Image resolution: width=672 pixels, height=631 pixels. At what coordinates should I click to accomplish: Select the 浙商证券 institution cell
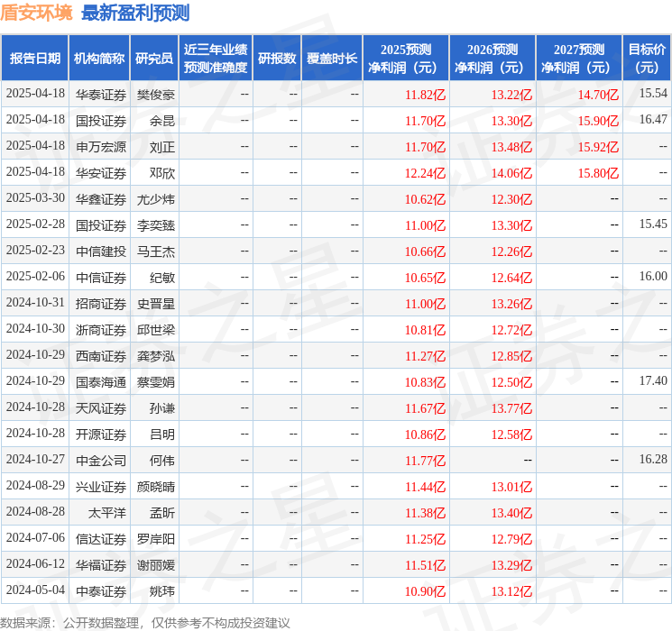pos(101,330)
